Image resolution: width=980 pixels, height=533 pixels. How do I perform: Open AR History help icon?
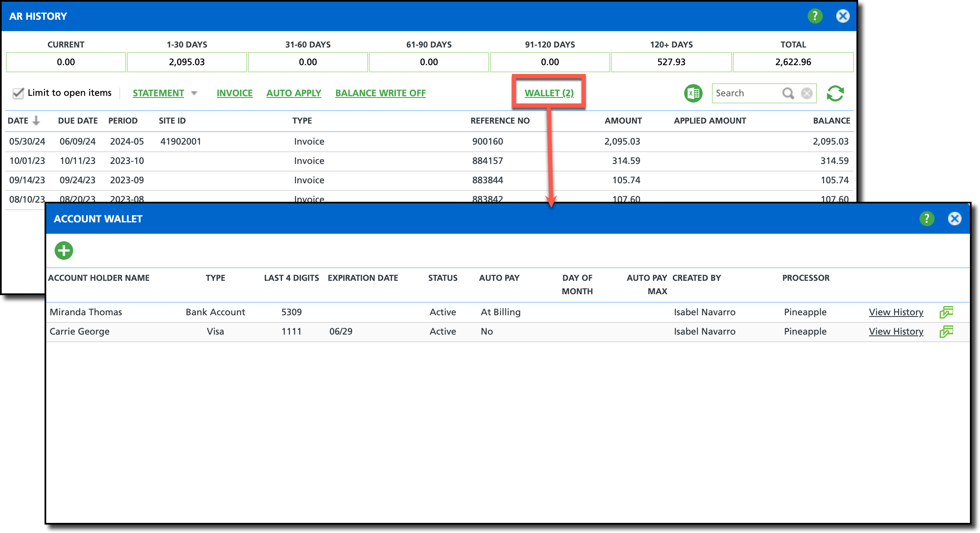815,16
